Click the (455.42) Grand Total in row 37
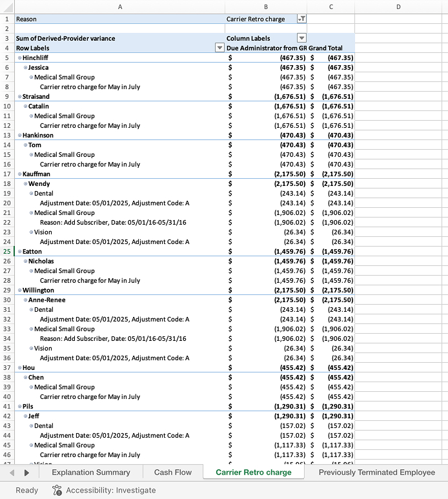The width and height of the screenshot is (448, 499). click(340, 367)
